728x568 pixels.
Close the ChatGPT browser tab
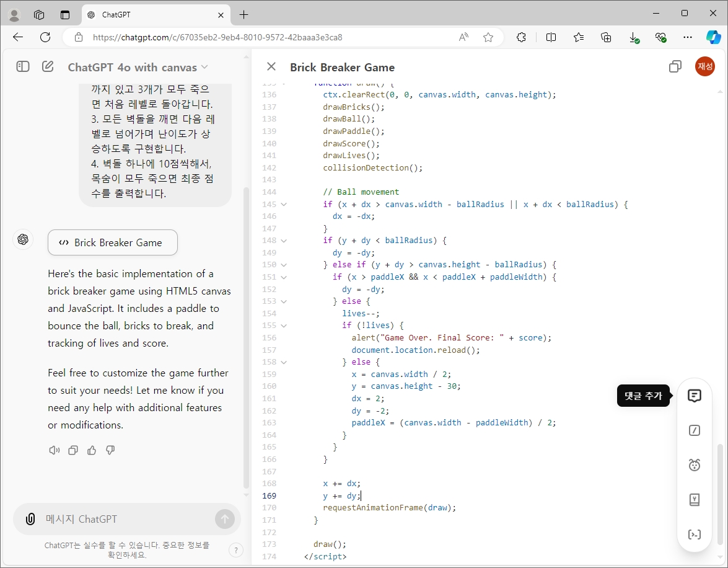tap(221, 15)
